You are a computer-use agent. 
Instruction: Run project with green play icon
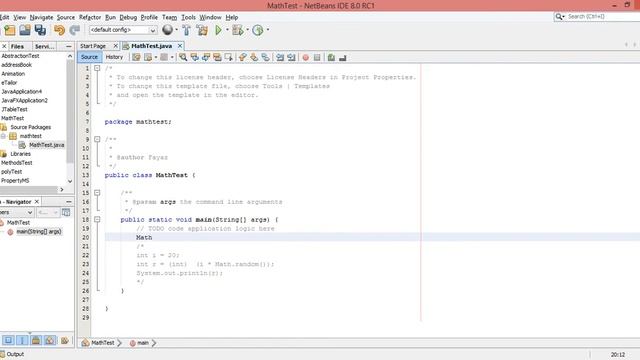[x=218, y=30]
